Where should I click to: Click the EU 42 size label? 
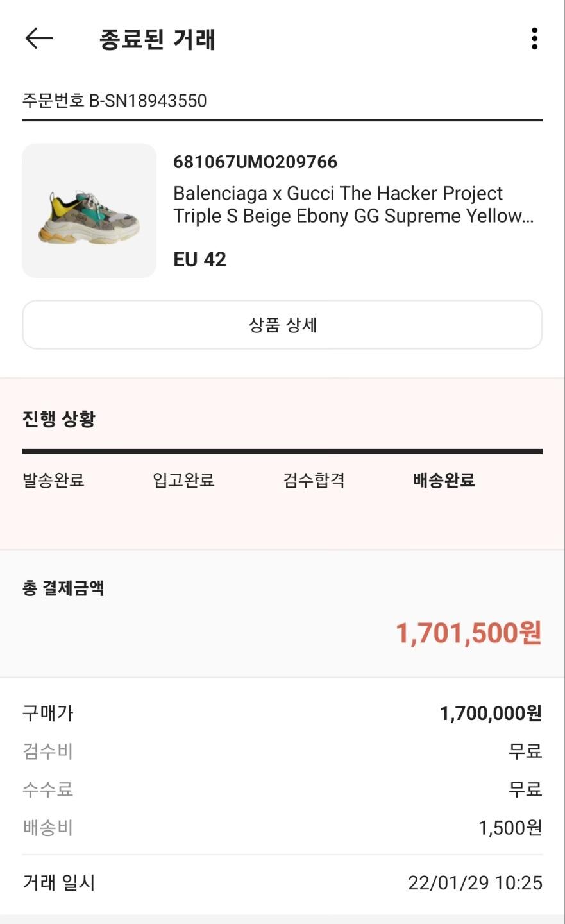[x=199, y=259]
